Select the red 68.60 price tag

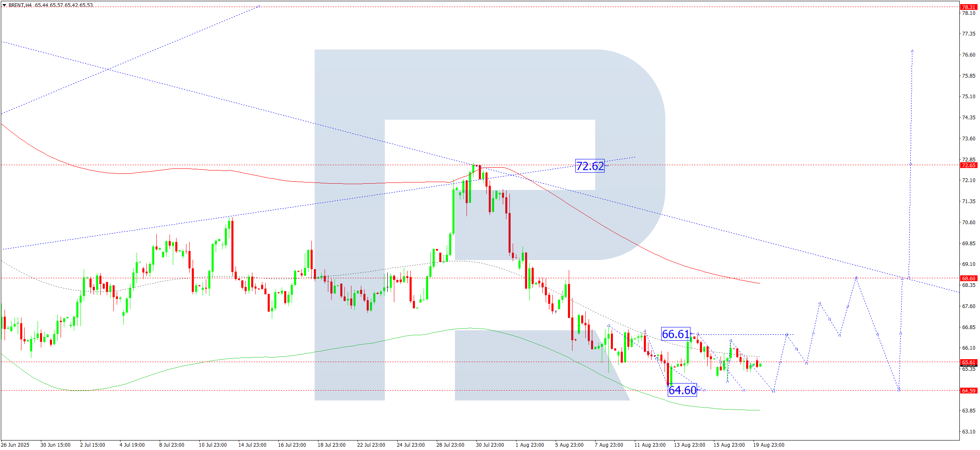coord(968,279)
